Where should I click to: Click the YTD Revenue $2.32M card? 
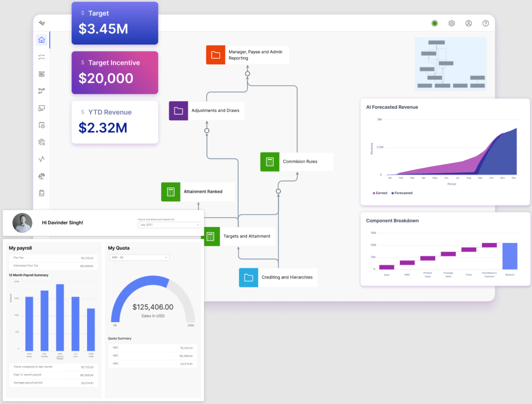click(115, 122)
